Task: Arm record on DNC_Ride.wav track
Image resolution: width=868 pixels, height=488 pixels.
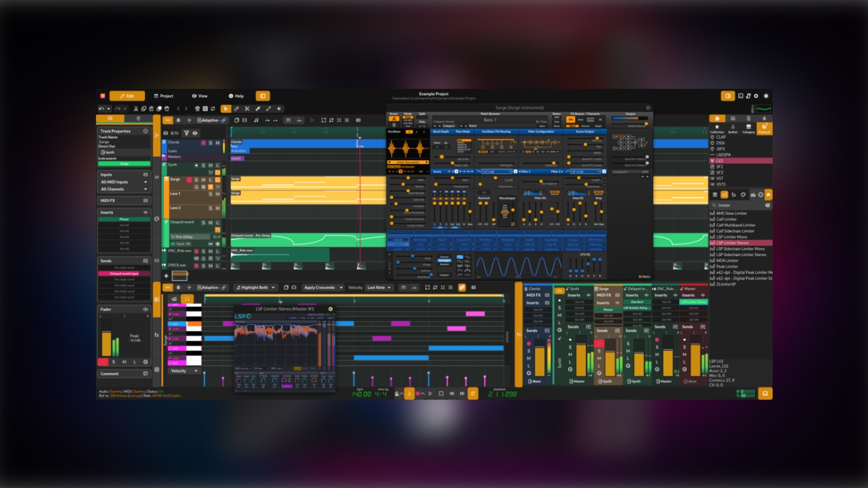Action: [x=196, y=251]
